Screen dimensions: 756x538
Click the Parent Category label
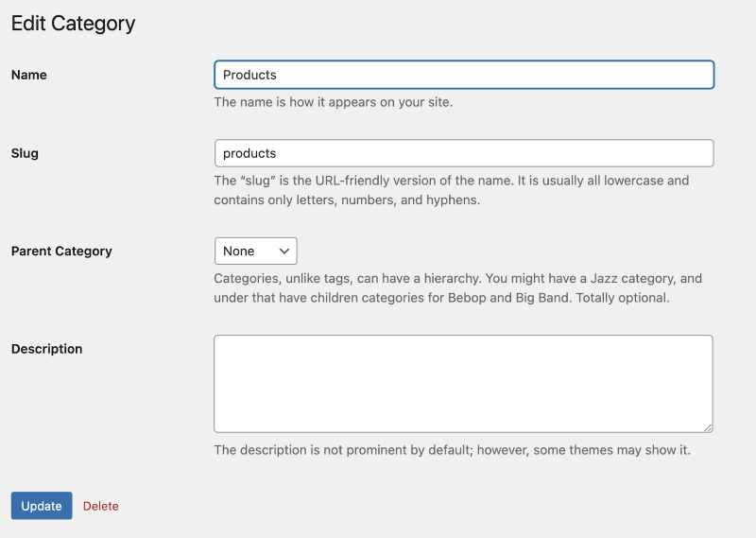coord(61,251)
